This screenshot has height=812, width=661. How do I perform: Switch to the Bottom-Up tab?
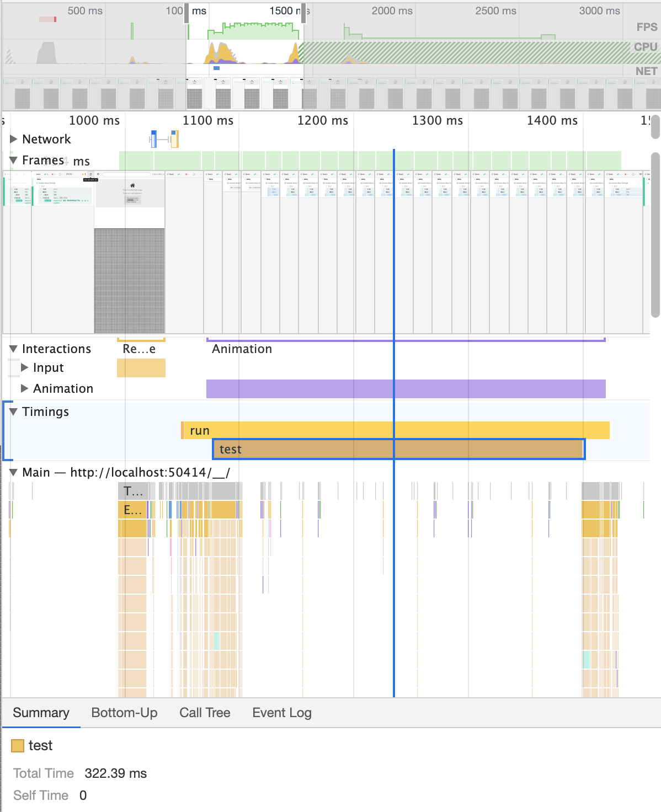[x=125, y=713]
